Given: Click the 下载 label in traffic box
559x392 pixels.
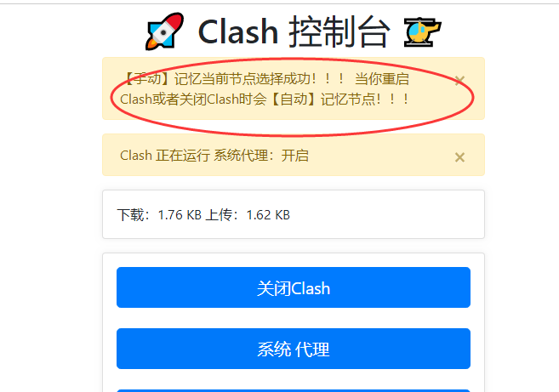Looking at the screenshot, I should [x=130, y=215].
